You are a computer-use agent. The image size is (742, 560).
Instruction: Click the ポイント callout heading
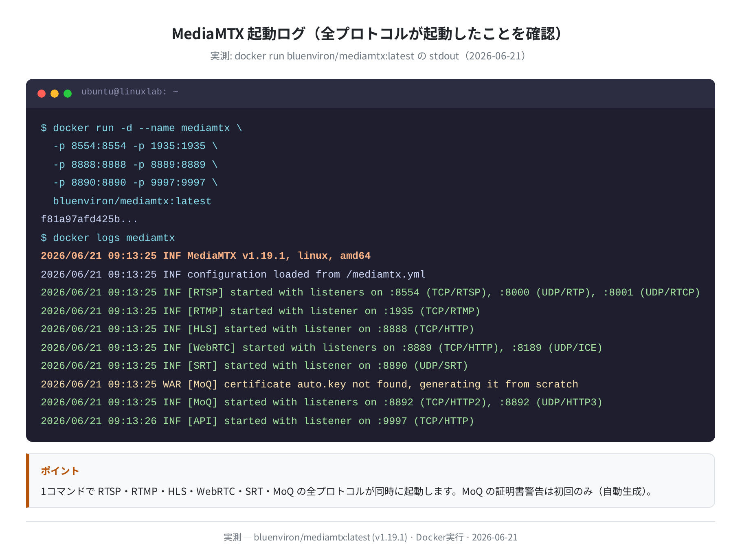[60, 471]
